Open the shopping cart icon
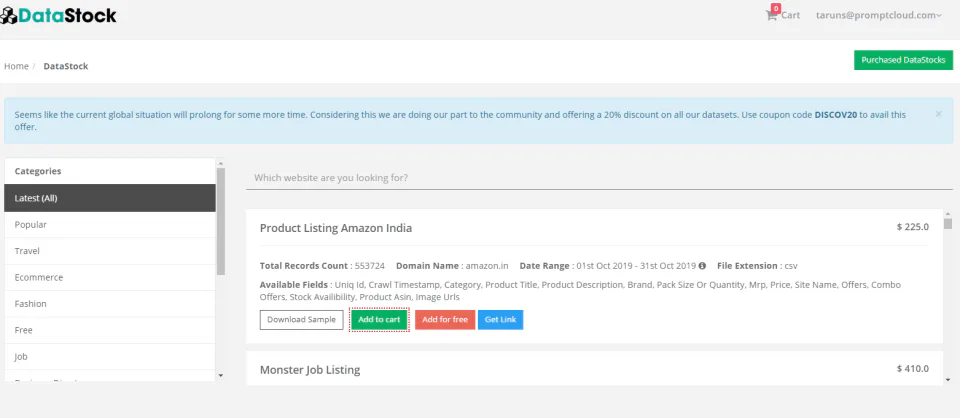The width and height of the screenshot is (960, 418). [771, 15]
